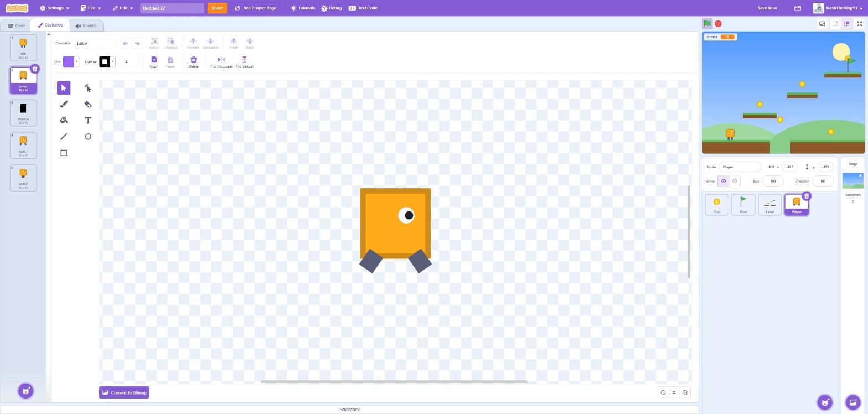Screen dimensions: 868x414
Task: Click the Redo arrow
Action: tap(137, 43)
